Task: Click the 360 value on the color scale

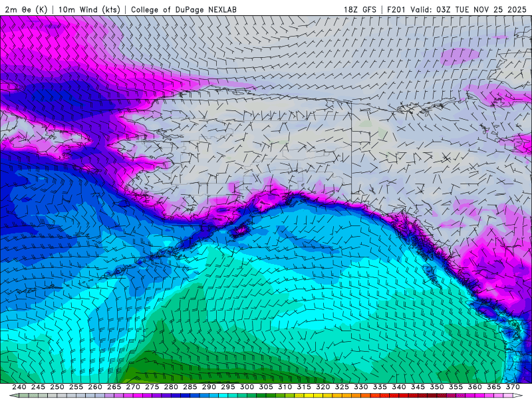Action: 475,387
